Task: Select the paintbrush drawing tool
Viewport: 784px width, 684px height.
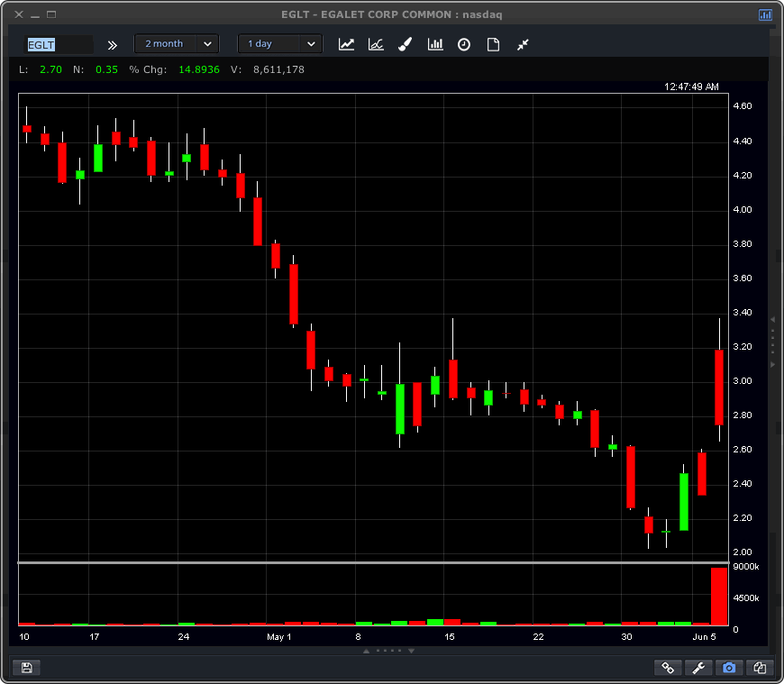Action: coord(406,44)
